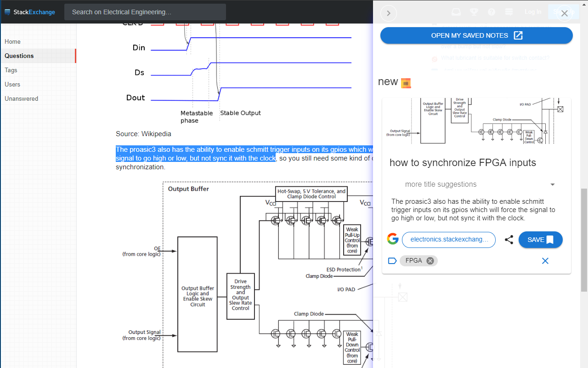Collapse the notes side panel arrow
The image size is (588, 368).
pyautogui.click(x=389, y=13)
